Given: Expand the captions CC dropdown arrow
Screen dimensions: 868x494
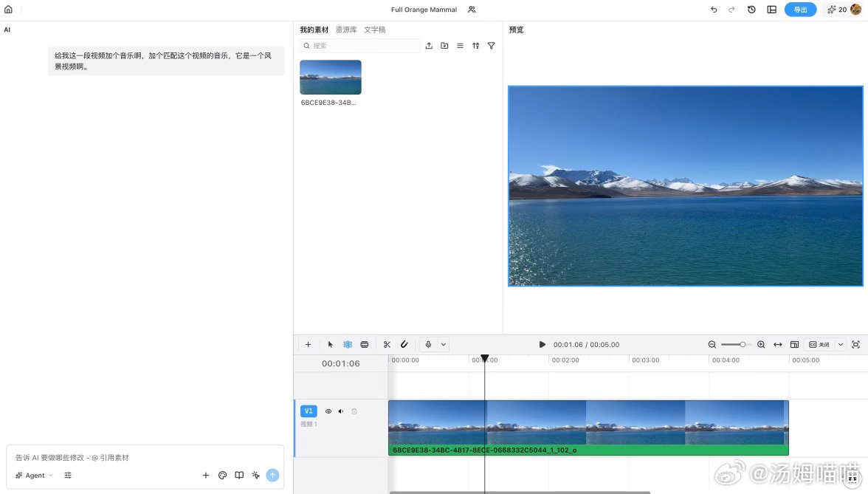Looking at the screenshot, I should pos(840,344).
